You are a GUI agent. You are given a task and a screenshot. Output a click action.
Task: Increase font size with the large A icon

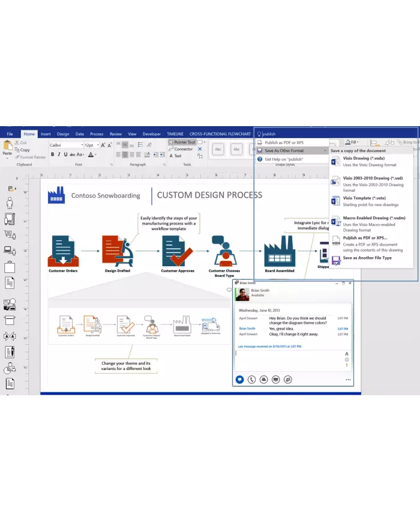[x=103, y=145]
